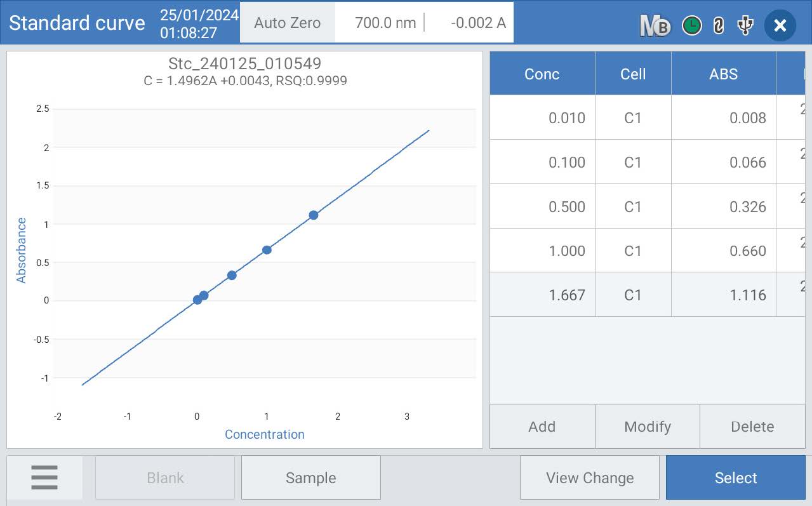
Task: Close the Standard curve screen
Action: 780,25
